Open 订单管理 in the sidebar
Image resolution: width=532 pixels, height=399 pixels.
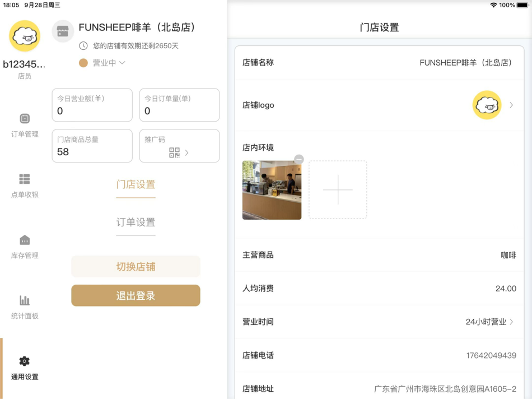pyautogui.click(x=25, y=126)
